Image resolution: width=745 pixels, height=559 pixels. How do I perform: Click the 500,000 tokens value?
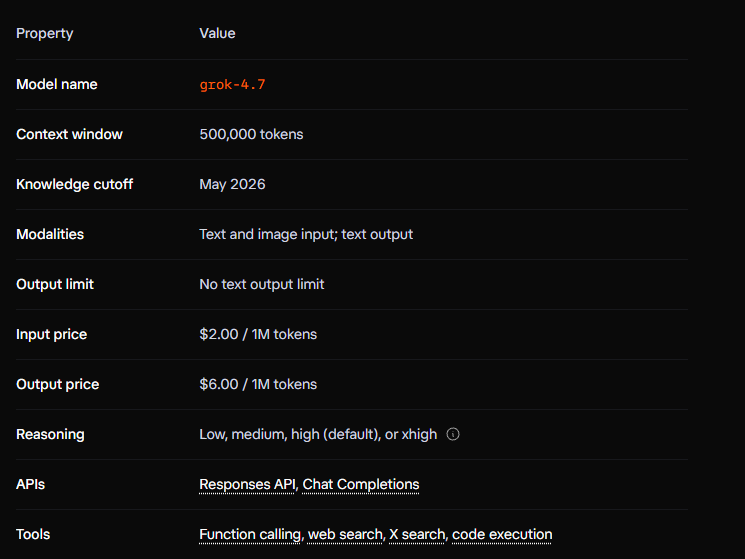(x=251, y=134)
